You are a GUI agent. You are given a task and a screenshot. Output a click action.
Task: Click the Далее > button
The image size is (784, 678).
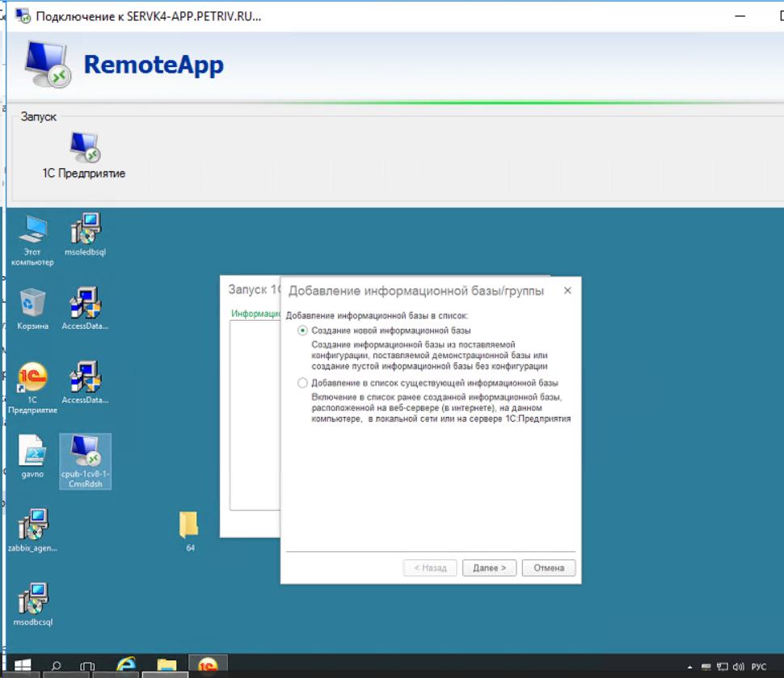(489, 568)
